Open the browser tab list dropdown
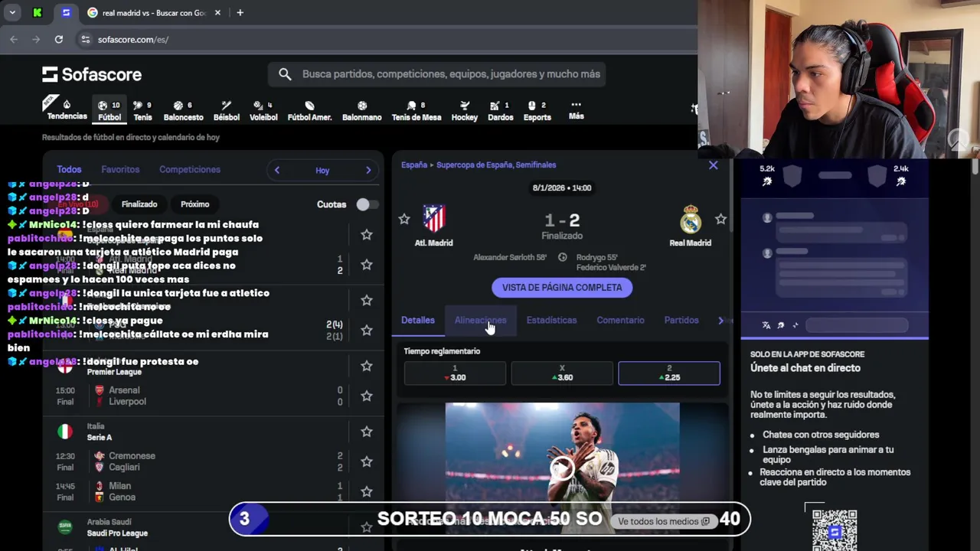This screenshot has width=980, height=551. click(x=13, y=13)
